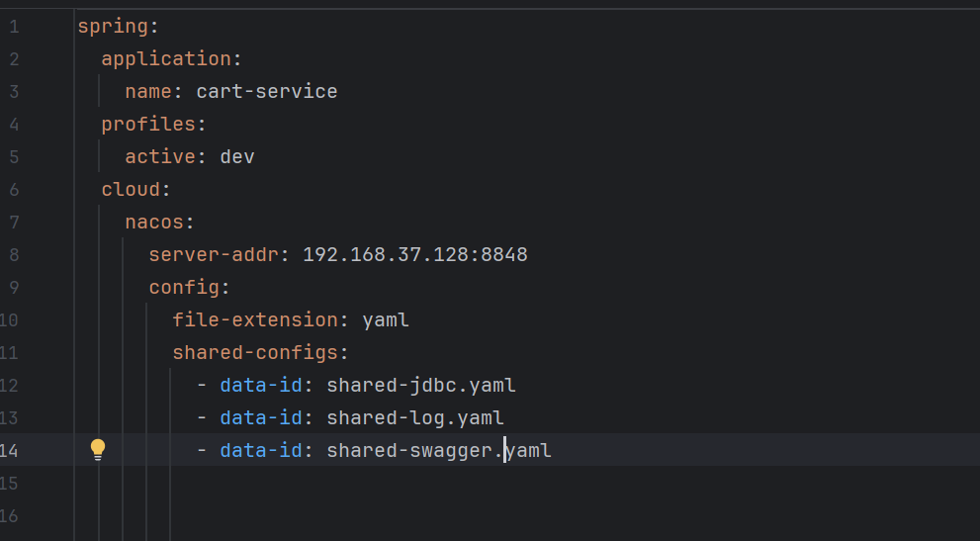
Task: Click line number 8 in the gutter
Action: pos(14,254)
